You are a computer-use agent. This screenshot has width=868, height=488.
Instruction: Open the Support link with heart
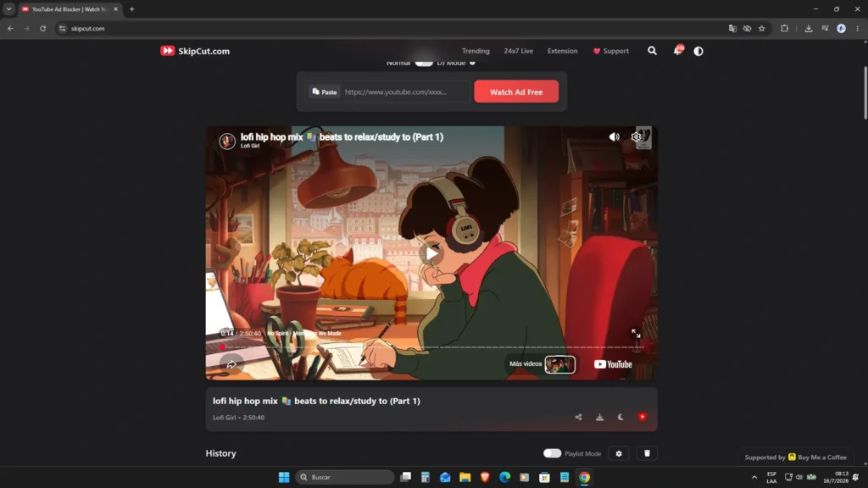tap(610, 51)
